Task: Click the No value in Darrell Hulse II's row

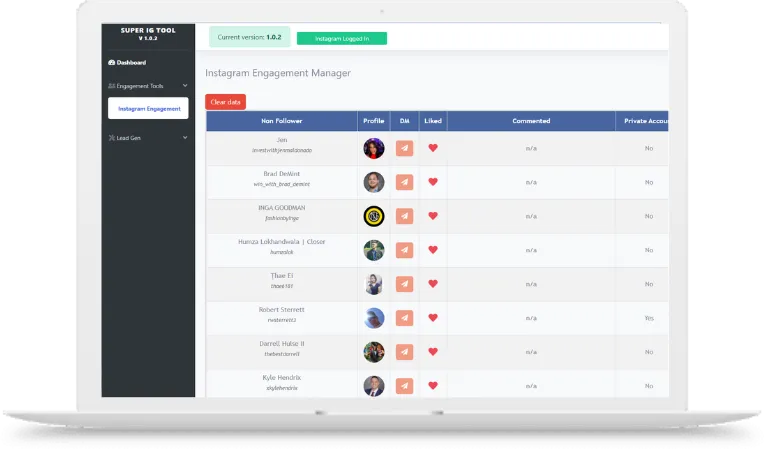Action: pyautogui.click(x=649, y=352)
